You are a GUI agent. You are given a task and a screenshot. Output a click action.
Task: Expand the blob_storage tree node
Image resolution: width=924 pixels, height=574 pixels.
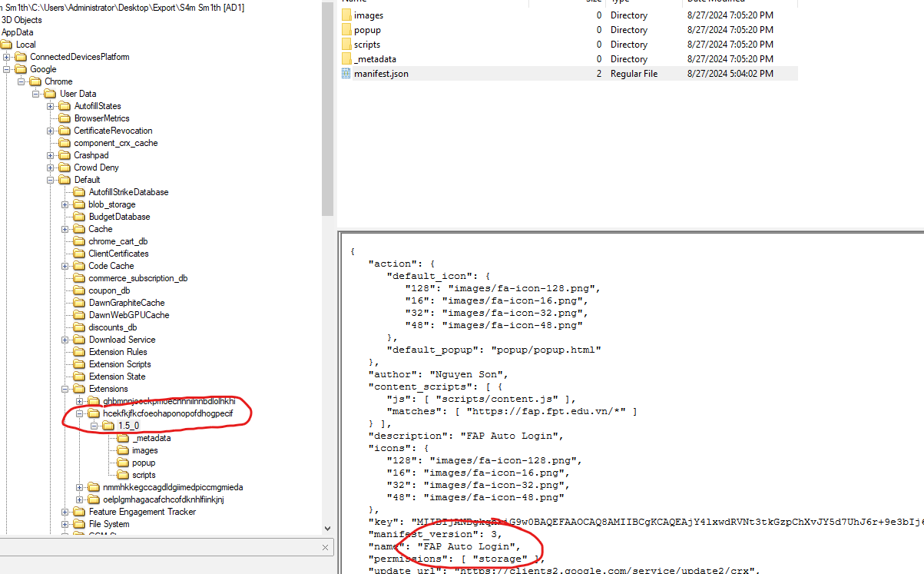[x=65, y=204]
